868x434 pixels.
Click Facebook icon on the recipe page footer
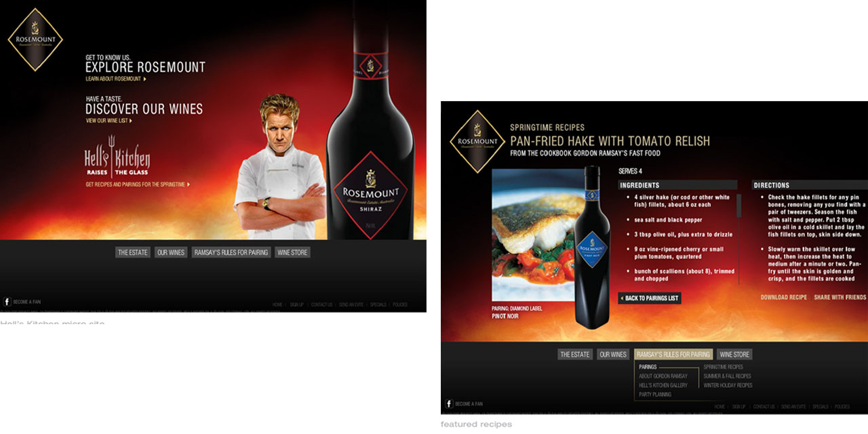[x=449, y=403]
